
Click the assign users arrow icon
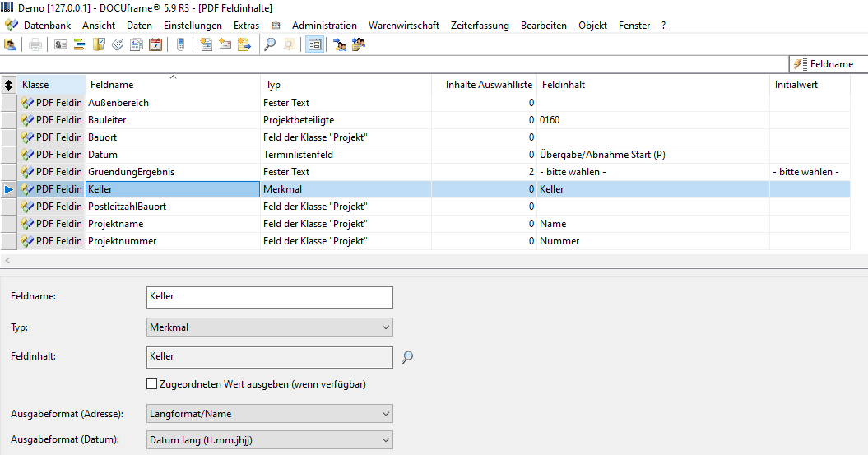pyautogui.click(x=340, y=44)
